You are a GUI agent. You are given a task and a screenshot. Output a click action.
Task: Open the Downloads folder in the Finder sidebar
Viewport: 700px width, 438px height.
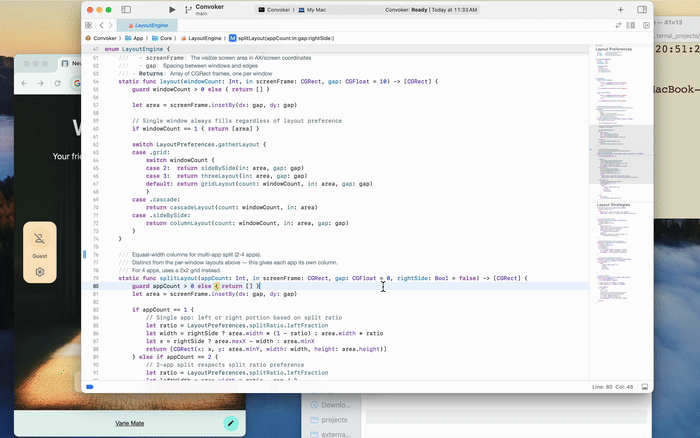pyautogui.click(x=331, y=405)
